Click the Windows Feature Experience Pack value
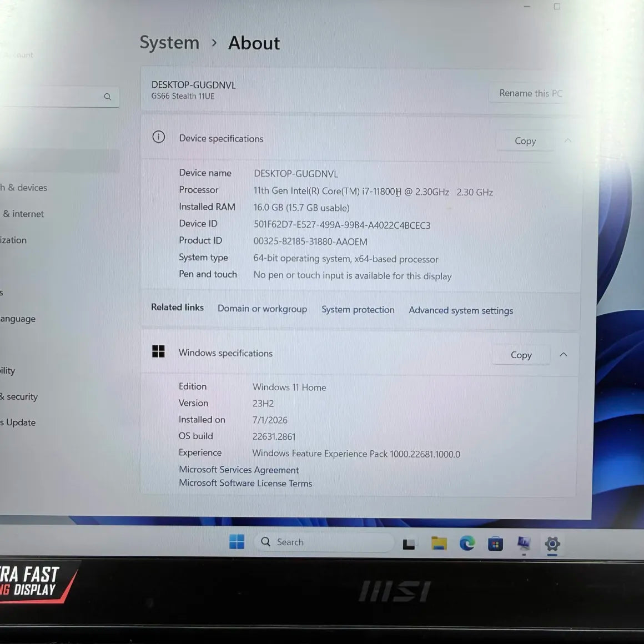The image size is (644, 644). click(356, 454)
